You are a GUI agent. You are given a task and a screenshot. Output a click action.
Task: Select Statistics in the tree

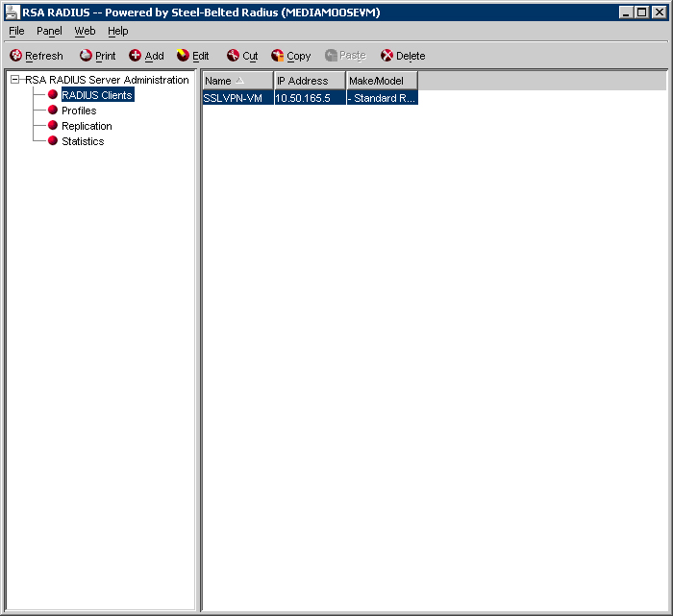pyautogui.click(x=83, y=141)
